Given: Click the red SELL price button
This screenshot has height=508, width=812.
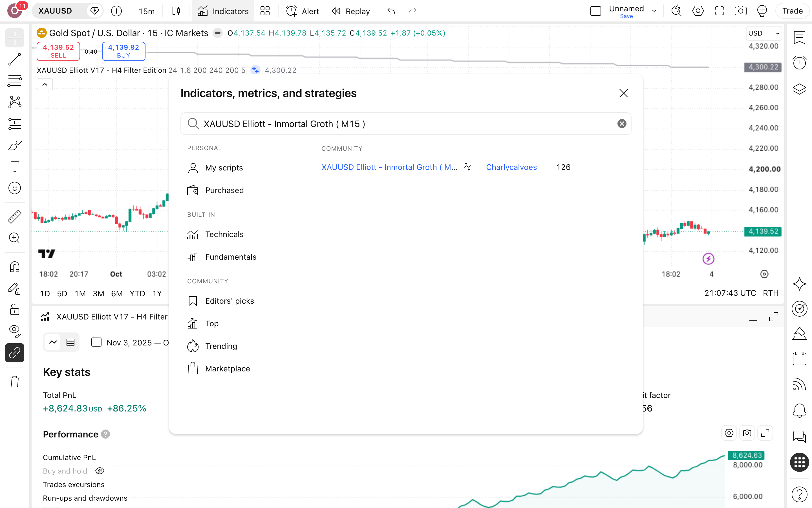Looking at the screenshot, I should (x=58, y=51).
